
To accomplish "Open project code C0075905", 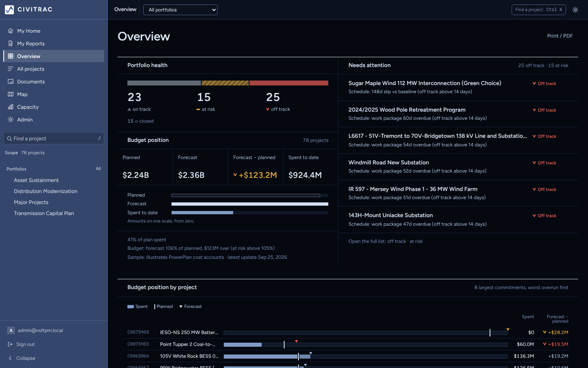I will [x=138, y=332].
